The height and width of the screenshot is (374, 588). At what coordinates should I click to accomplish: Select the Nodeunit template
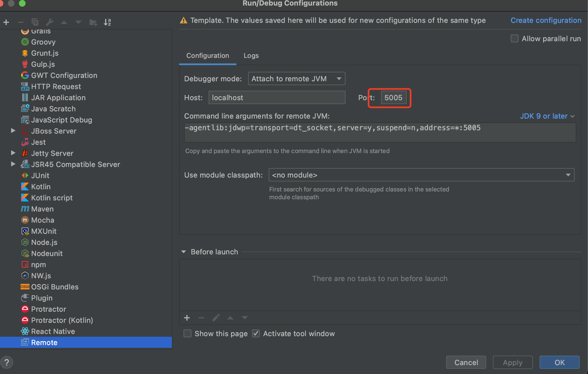coord(47,254)
